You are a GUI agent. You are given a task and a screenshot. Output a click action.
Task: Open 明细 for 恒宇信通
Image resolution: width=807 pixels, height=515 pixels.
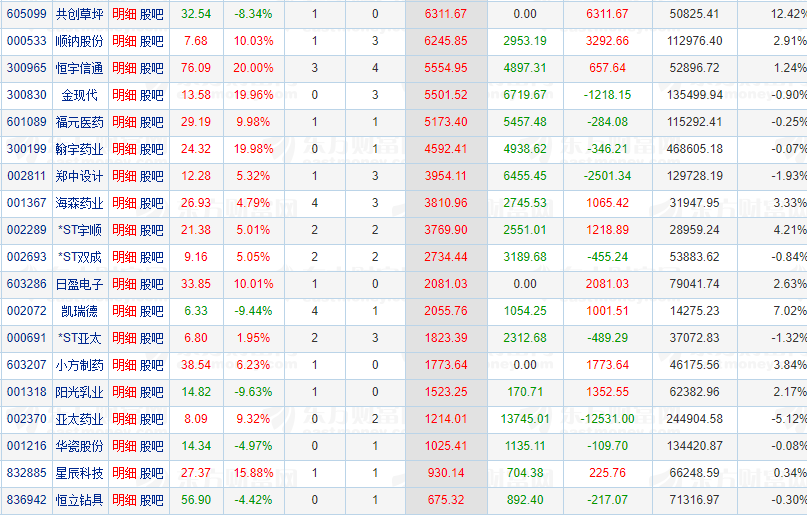tap(124, 68)
